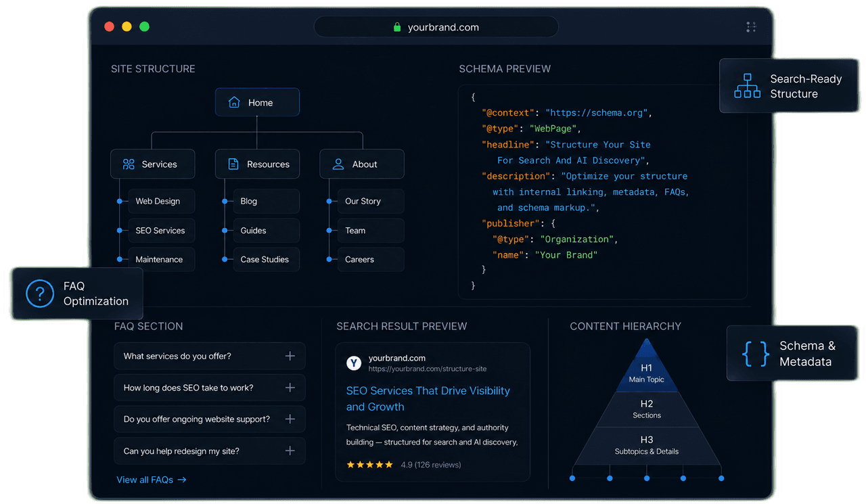Click the Schema & Metadata badge
Screen dimensions: 866x504
(x=792, y=353)
